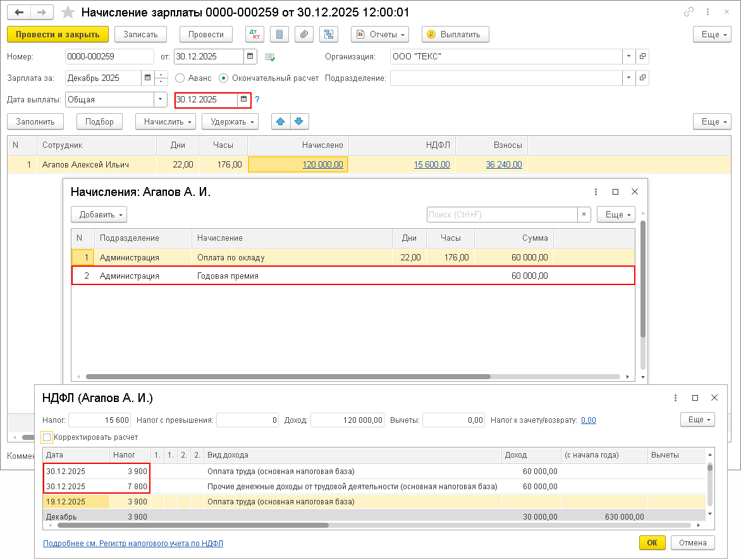This screenshot has height=560, width=741.
Task: Add document to favorites with the star
Action: [x=68, y=12]
